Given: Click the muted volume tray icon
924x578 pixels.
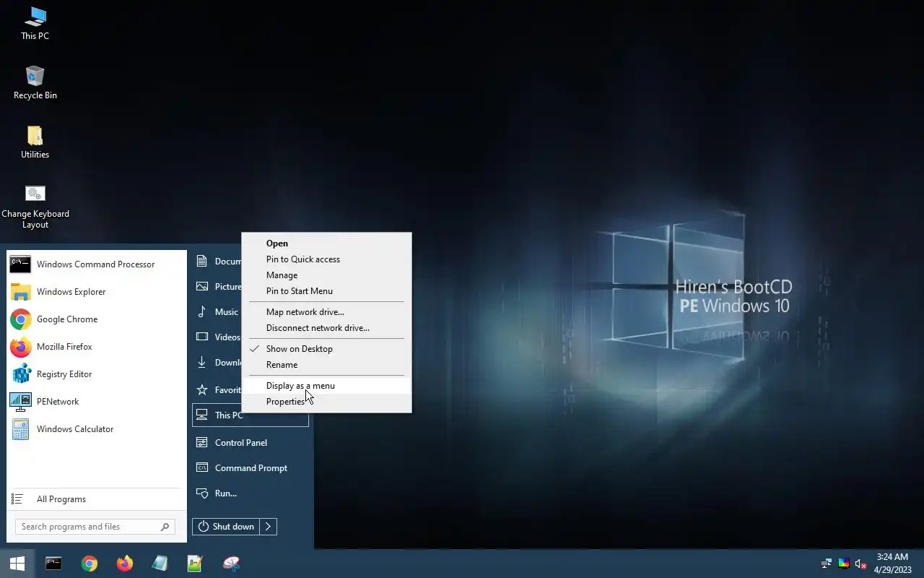Looking at the screenshot, I should tap(860, 564).
